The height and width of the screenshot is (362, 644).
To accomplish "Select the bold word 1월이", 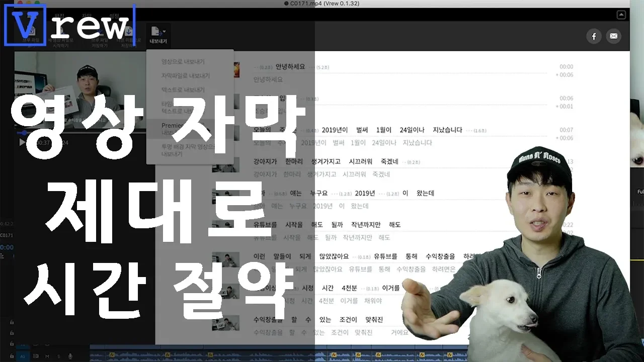I will click(384, 130).
